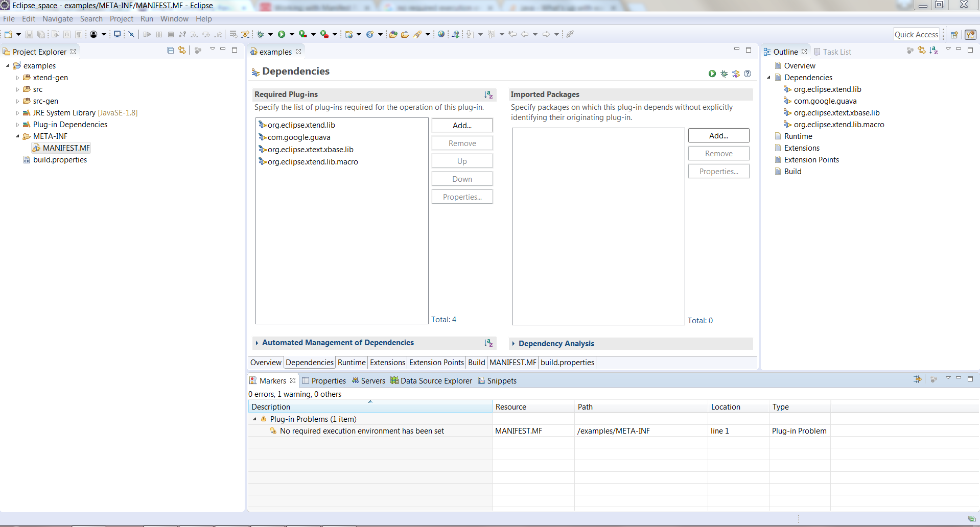The width and height of the screenshot is (980, 527).
Task: Open the Run menu
Action: coord(147,19)
